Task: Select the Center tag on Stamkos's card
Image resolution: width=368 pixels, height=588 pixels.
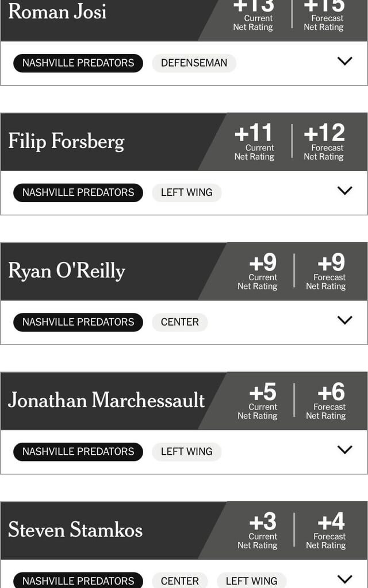Action: click(180, 581)
